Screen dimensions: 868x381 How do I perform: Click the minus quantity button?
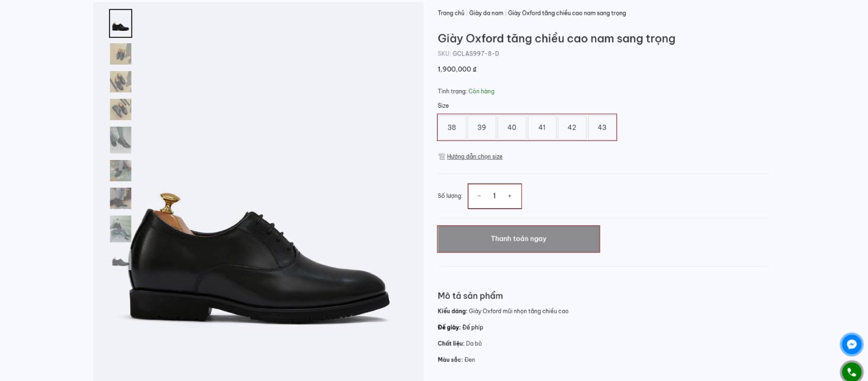click(x=479, y=196)
